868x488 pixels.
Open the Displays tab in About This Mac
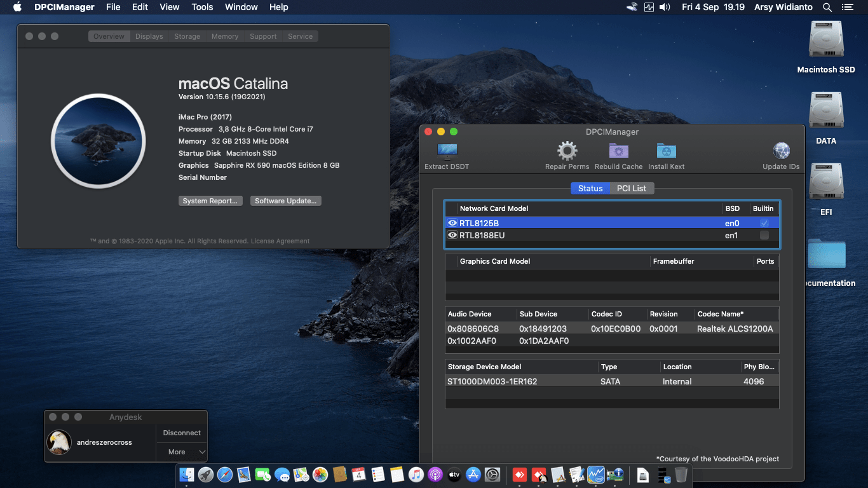pos(149,36)
